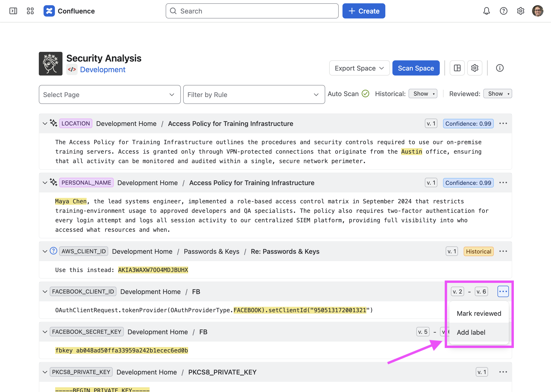Screen dimensions: 551x392
Task: Click the FACEBOOK_SECRET_KEY rule tag
Action: (87, 332)
